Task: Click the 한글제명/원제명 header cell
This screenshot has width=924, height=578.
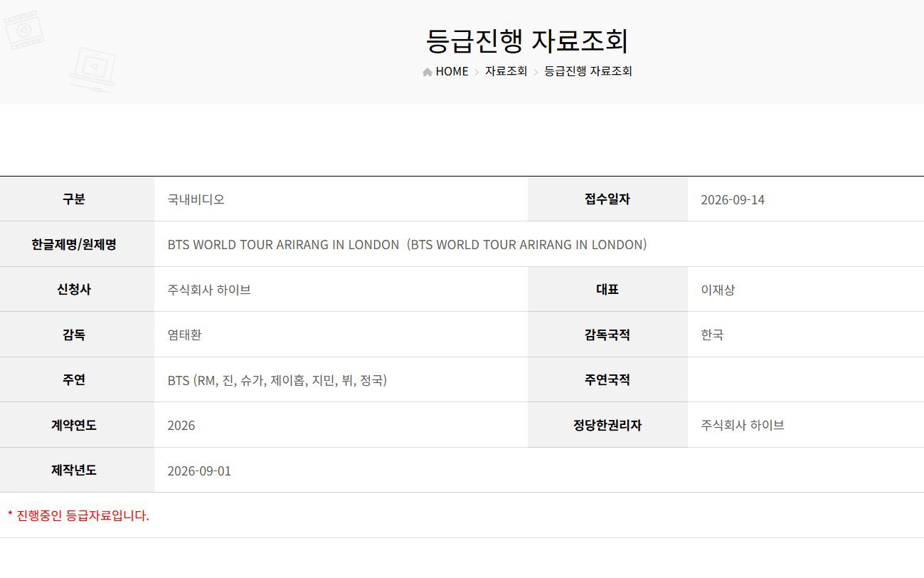Action: pos(77,244)
